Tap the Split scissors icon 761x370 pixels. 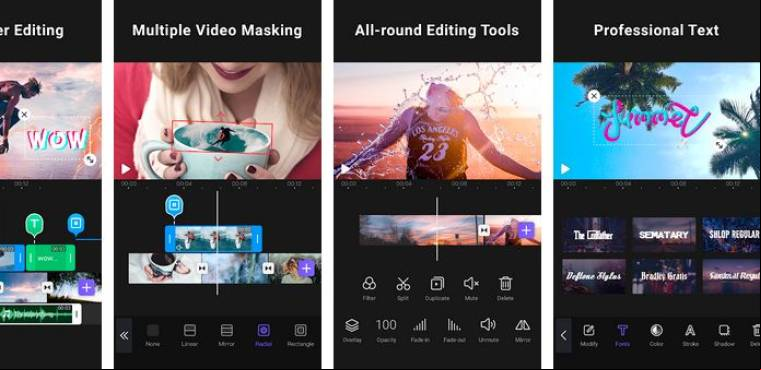(403, 283)
